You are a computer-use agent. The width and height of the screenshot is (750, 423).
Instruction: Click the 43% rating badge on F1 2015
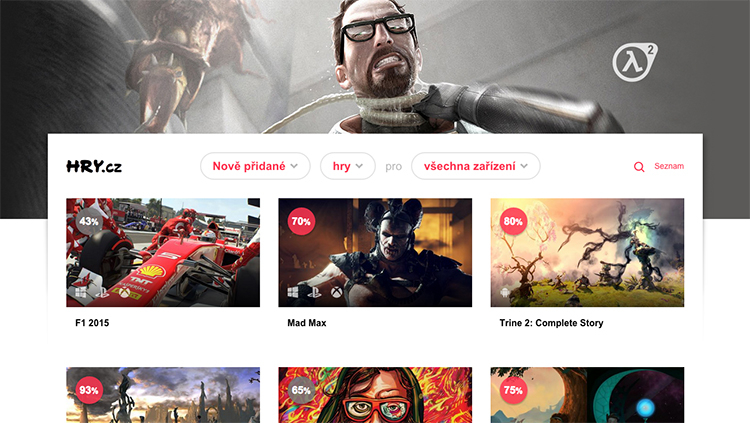(x=88, y=221)
